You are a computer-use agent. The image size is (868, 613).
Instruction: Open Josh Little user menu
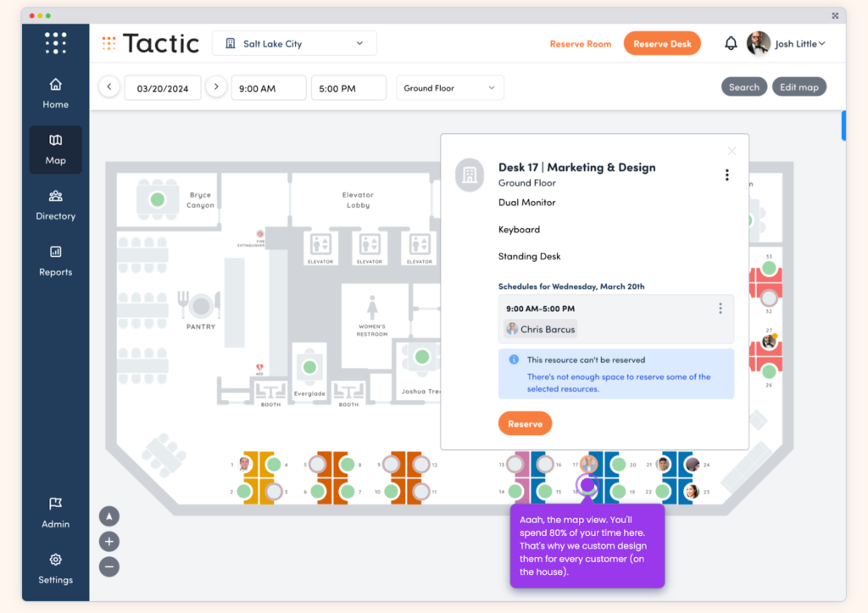click(x=800, y=44)
